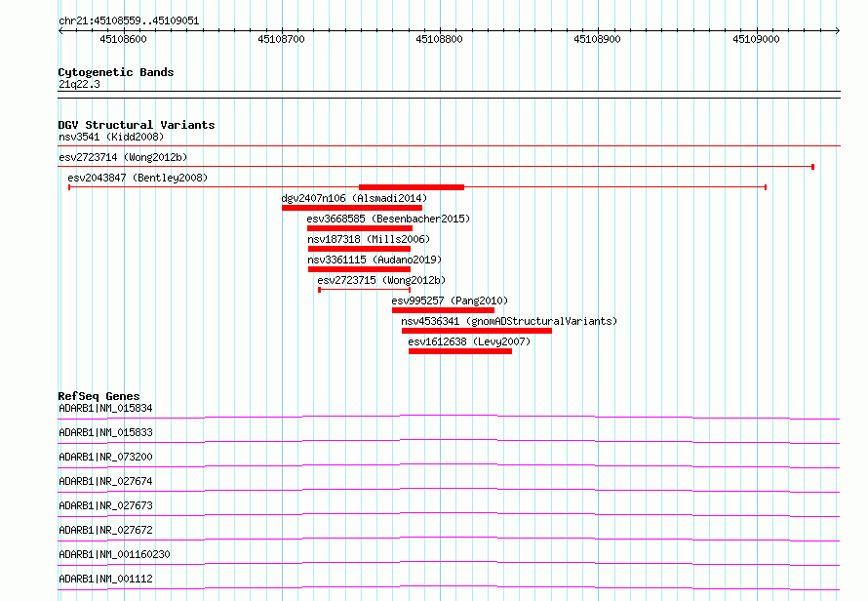Open variant dgv2407n106 (Alsmadi2014) label
The width and height of the screenshot is (868, 601).
pyautogui.click(x=354, y=198)
